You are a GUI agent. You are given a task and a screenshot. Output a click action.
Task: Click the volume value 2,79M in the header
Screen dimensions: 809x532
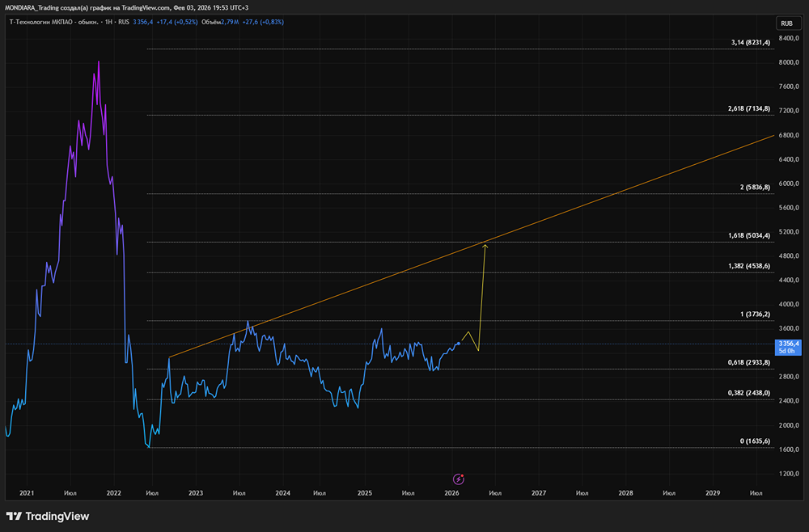click(x=232, y=22)
